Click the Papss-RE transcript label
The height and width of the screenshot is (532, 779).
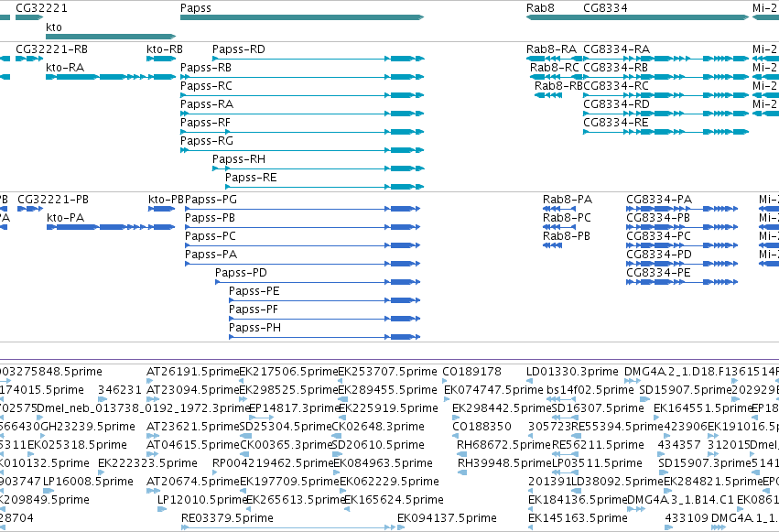pos(251,178)
